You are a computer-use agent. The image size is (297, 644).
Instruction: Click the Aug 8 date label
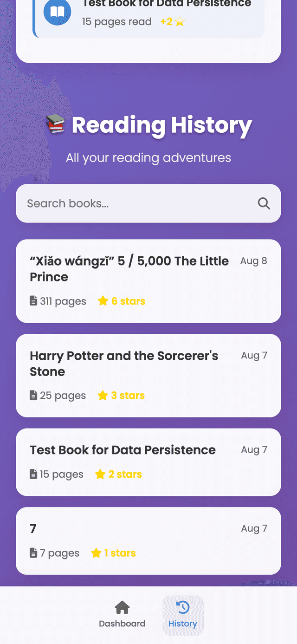[x=253, y=260]
